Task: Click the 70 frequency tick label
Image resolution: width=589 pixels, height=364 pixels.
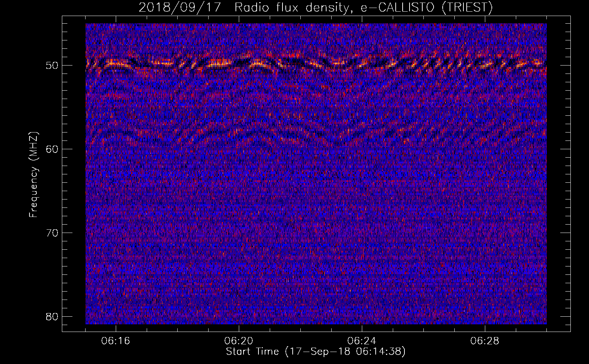Action: point(52,233)
